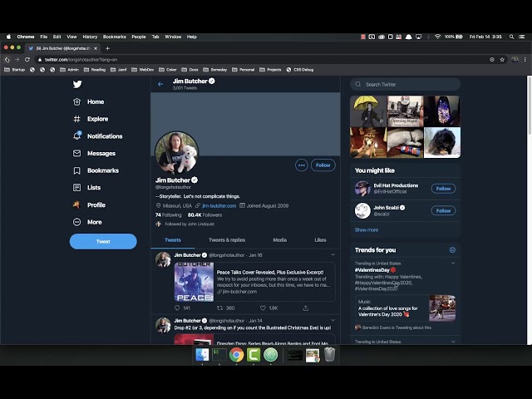Image resolution: width=532 pixels, height=399 pixels.
Task: Open CSS Debug bookmark
Action: point(299,70)
